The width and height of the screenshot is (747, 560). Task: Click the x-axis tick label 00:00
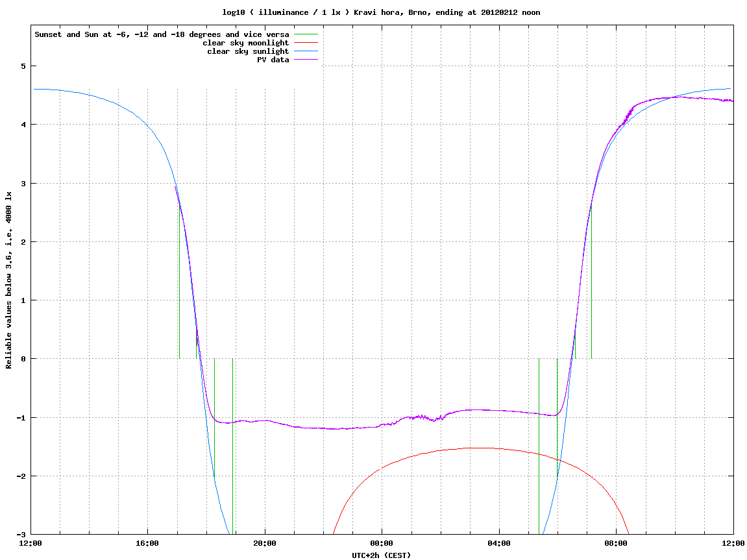[x=382, y=543]
